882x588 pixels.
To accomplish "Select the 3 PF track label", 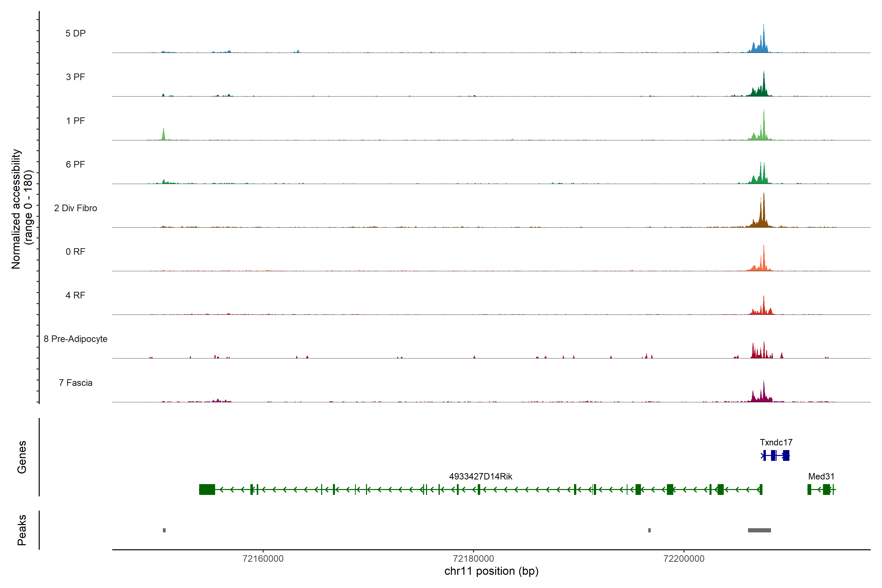I will [x=75, y=77].
